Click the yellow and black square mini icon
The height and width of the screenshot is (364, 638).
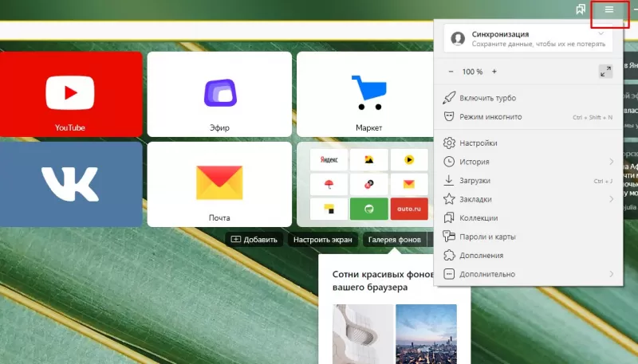329,209
